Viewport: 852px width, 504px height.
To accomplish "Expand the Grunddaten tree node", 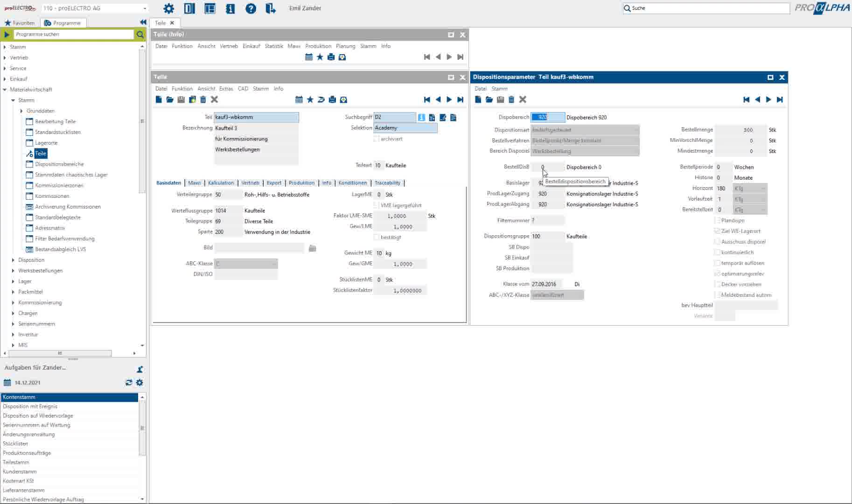I will 21,111.
